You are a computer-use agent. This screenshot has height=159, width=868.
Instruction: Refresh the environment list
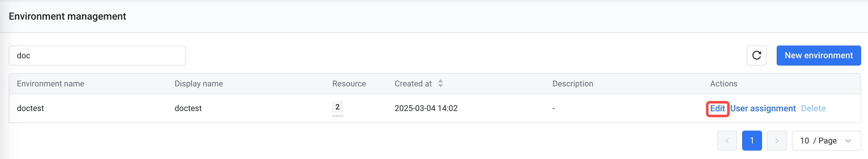(x=756, y=55)
